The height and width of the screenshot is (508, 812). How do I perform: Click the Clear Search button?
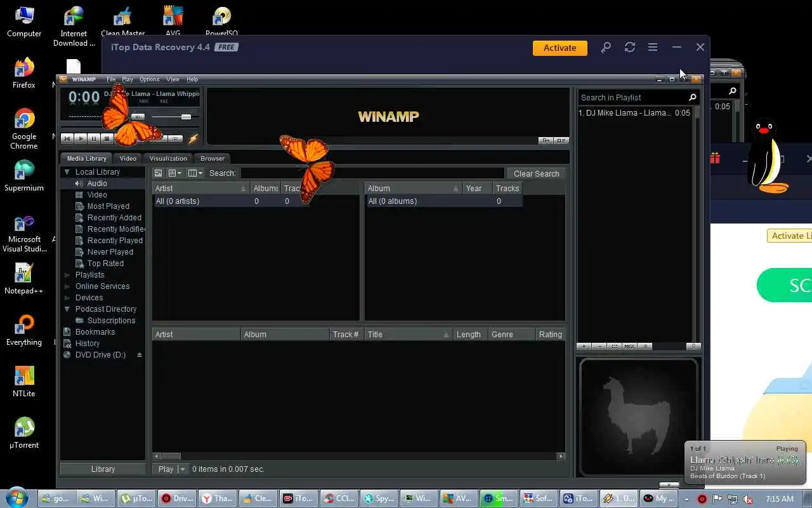pos(537,173)
